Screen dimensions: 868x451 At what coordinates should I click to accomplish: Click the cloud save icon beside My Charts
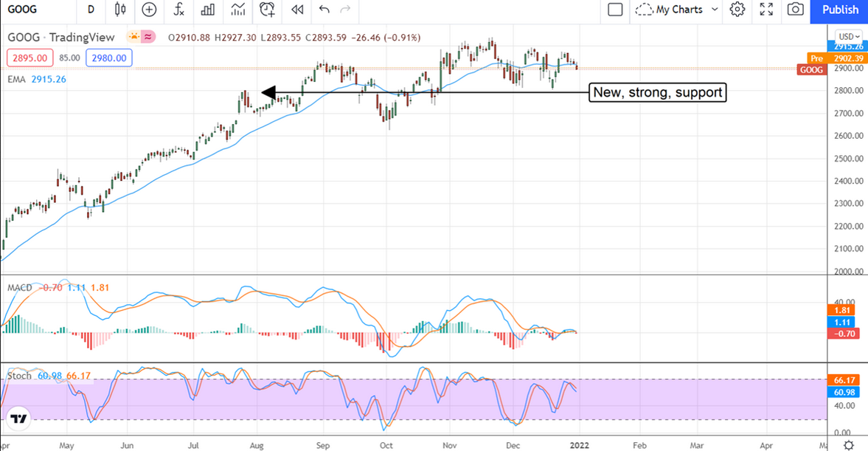tap(644, 10)
